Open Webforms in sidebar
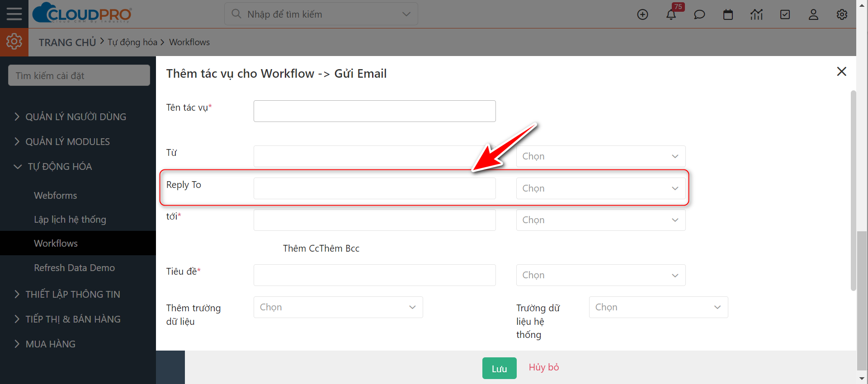This screenshot has height=384, width=868. click(x=56, y=195)
